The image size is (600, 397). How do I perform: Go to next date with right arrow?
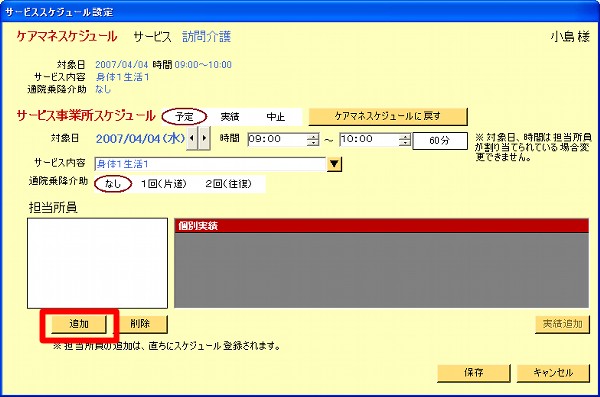pyautogui.click(x=204, y=138)
